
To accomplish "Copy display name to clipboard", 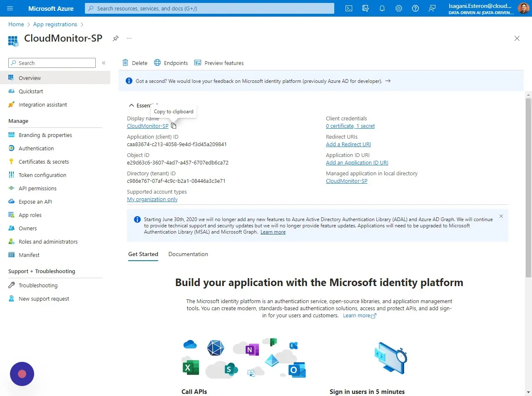I will pyautogui.click(x=174, y=126).
